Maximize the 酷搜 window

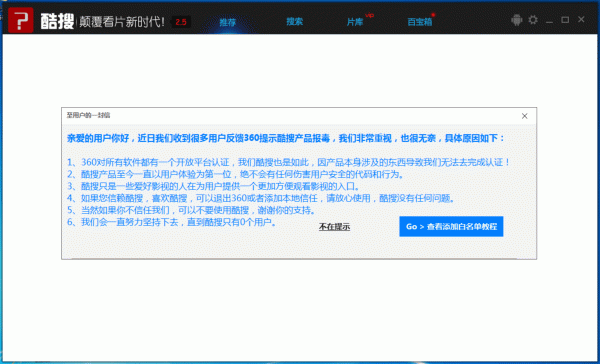(x=565, y=20)
